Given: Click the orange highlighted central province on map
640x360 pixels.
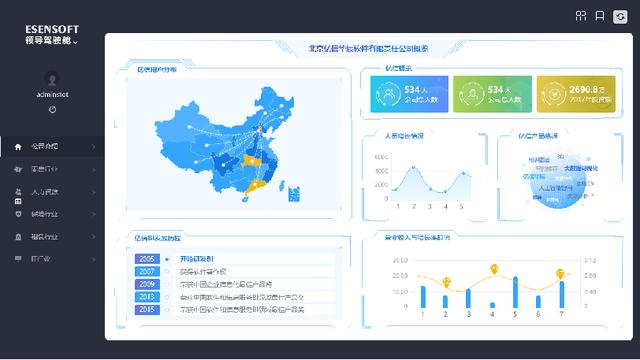Looking at the screenshot, I should (x=251, y=162).
